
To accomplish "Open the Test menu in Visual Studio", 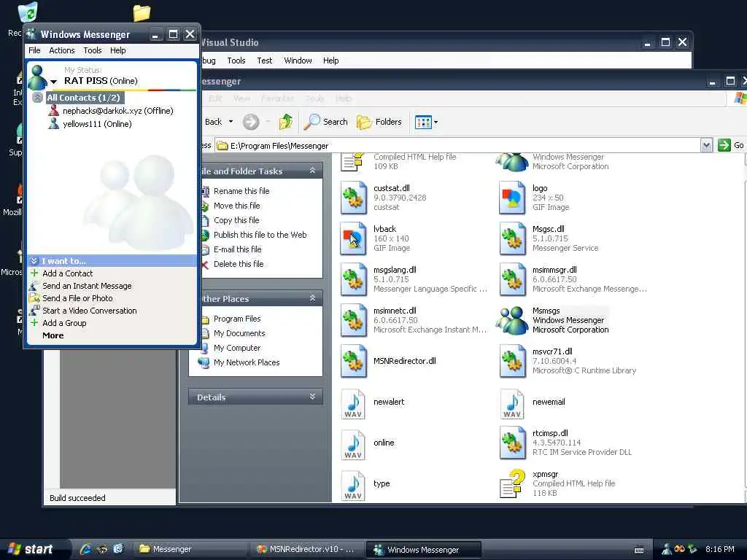I will pos(264,61).
